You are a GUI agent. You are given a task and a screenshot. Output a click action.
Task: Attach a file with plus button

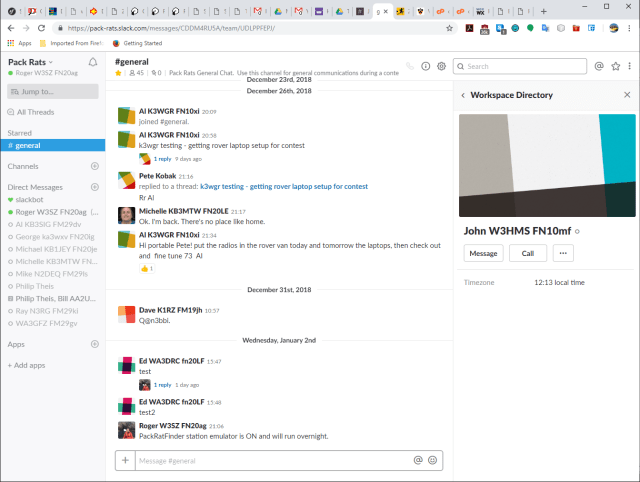coord(125,460)
